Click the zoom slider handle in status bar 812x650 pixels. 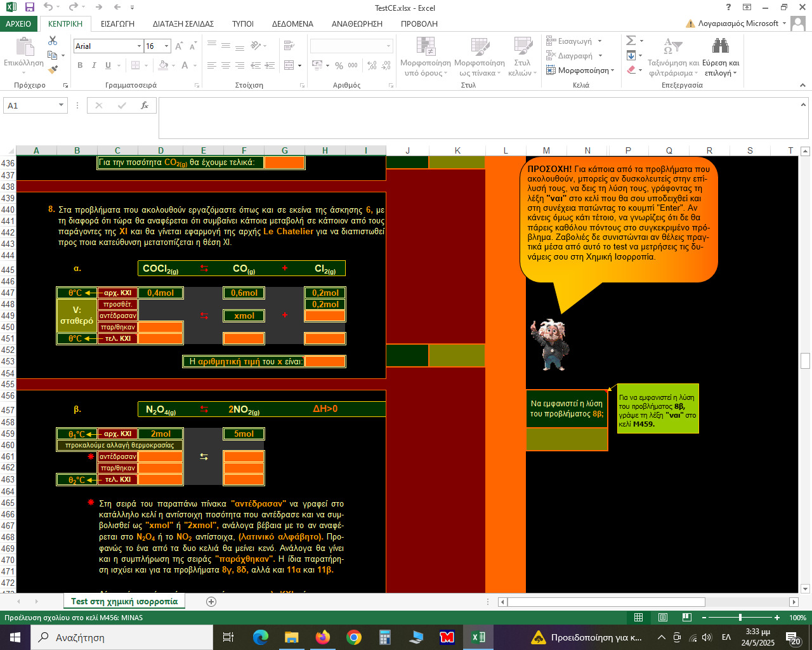tap(740, 618)
